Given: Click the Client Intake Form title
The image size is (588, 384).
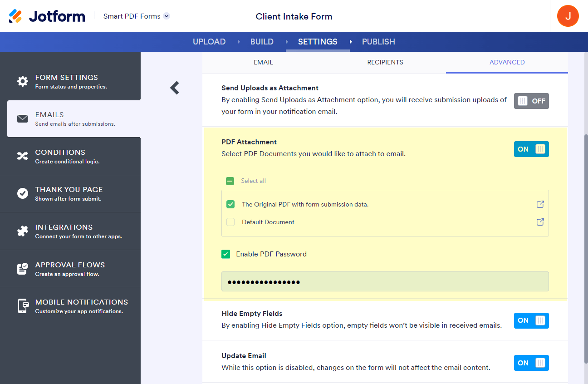Looking at the screenshot, I should (294, 16).
